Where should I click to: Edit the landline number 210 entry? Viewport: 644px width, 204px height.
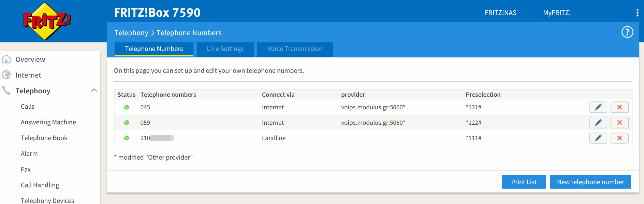pyautogui.click(x=598, y=138)
